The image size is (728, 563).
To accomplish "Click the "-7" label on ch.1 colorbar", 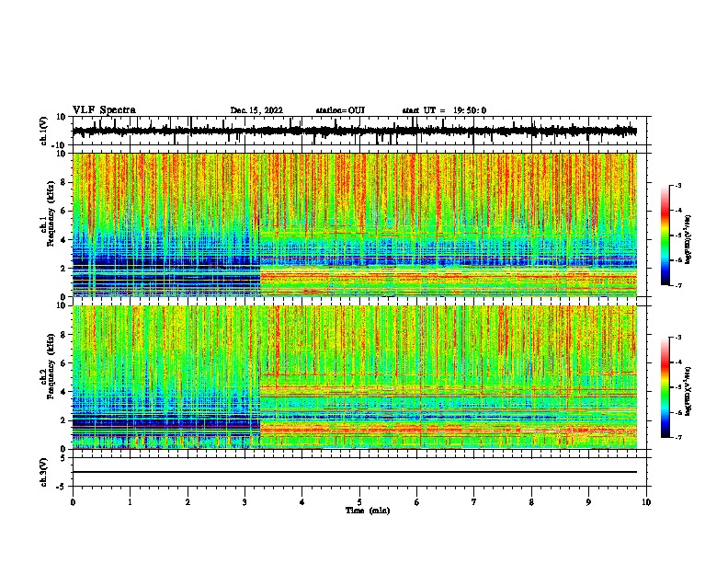I will click(678, 285).
